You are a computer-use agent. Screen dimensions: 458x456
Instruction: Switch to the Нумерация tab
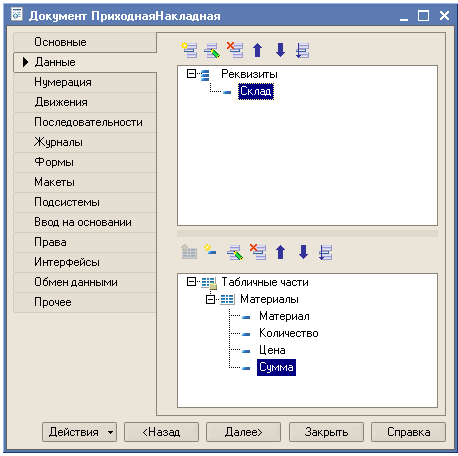[85, 82]
